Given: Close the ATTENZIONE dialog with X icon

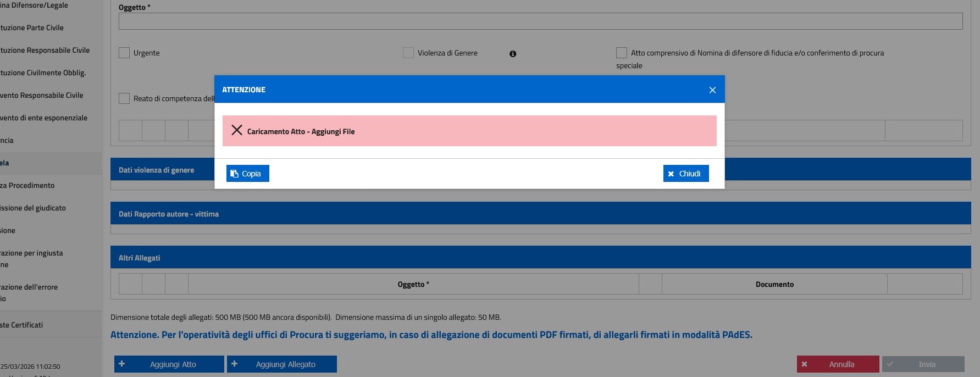Looking at the screenshot, I should click(x=712, y=90).
